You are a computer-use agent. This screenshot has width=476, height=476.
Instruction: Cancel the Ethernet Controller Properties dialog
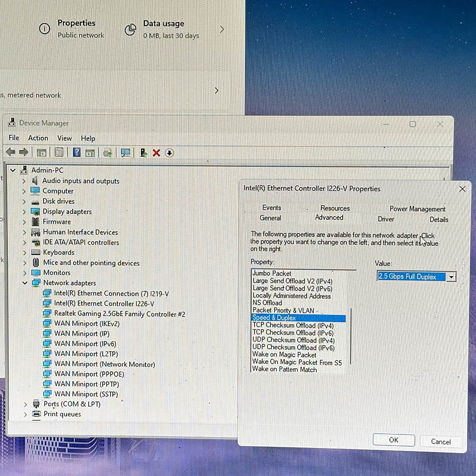[x=440, y=441]
